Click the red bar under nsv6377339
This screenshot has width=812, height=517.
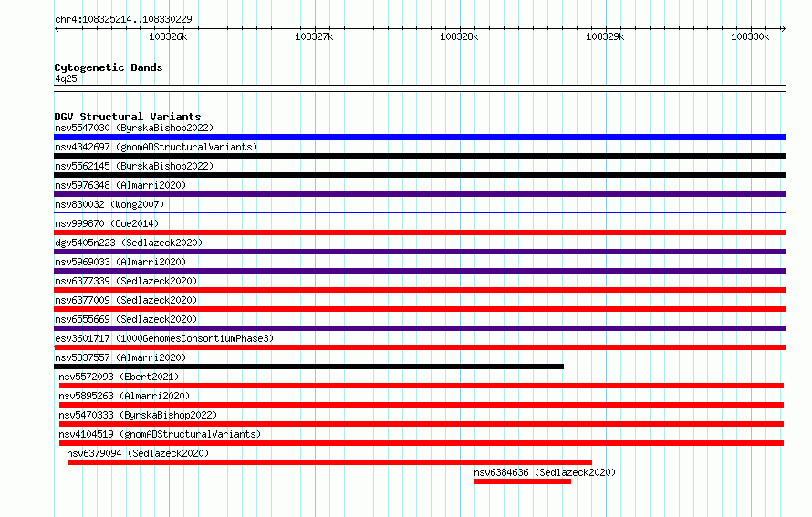[x=420, y=290]
